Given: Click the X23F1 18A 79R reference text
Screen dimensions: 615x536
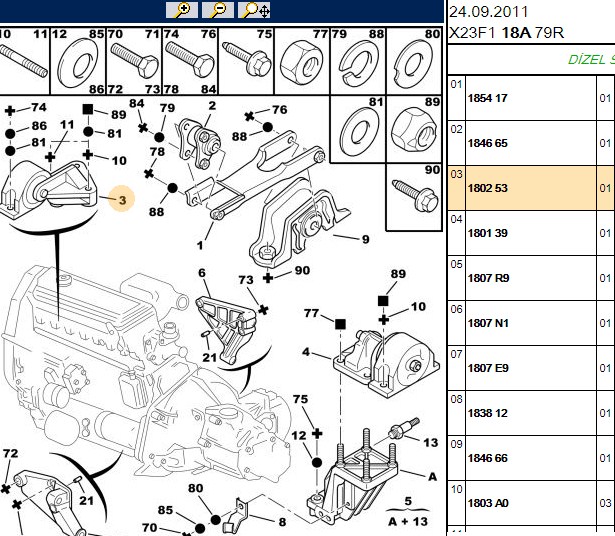Looking at the screenshot, I should pos(506,33).
